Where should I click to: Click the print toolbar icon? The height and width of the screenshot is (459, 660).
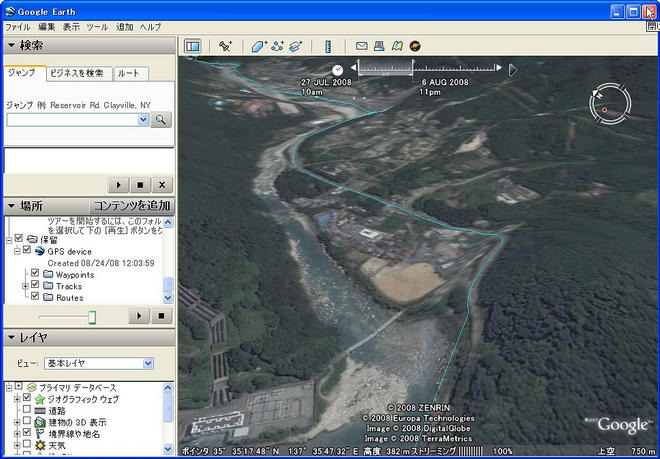pos(379,46)
